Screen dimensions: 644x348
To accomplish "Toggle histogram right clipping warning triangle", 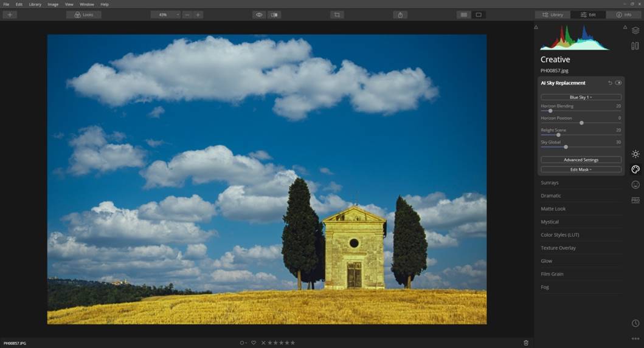I will (625, 27).
